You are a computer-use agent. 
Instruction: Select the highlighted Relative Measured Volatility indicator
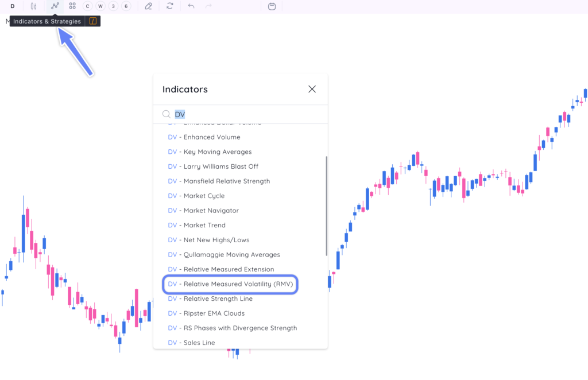[230, 284]
